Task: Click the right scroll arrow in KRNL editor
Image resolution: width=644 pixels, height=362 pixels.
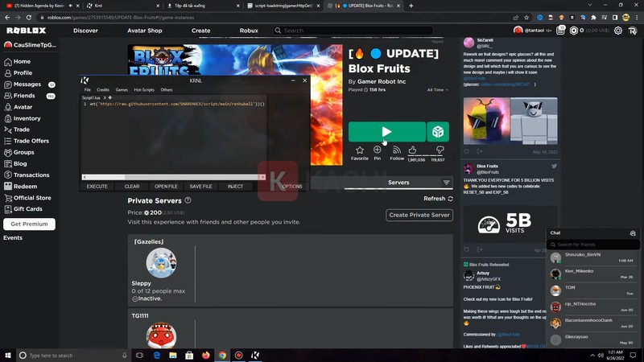Action: (263, 177)
